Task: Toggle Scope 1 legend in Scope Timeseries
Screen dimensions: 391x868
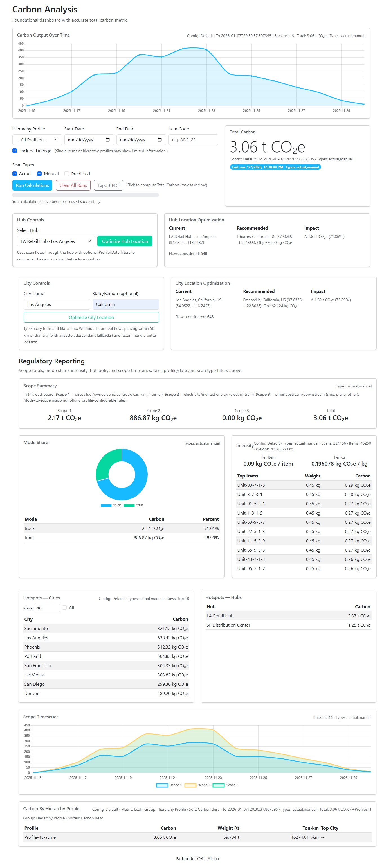Action: pos(162,785)
